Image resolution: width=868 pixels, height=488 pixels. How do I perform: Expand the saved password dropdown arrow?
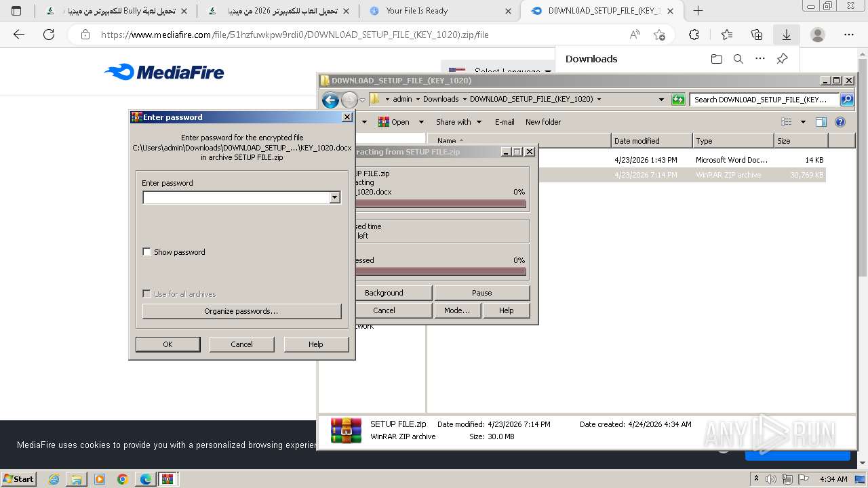334,198
